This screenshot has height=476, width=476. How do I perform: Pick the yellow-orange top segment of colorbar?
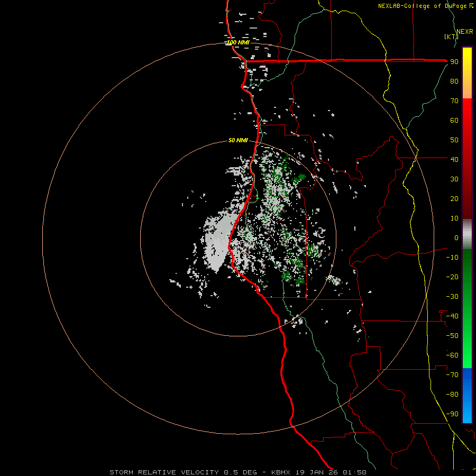(x=467, y=73)
